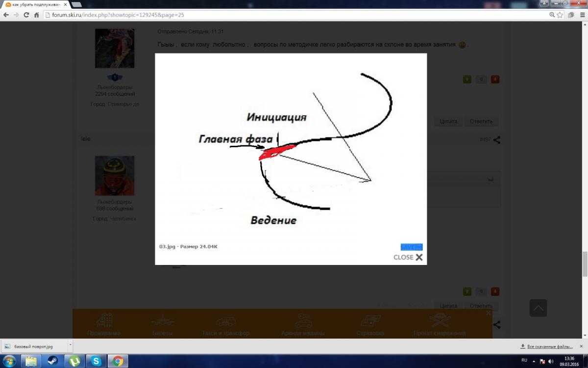Click the browser Forward arrow
The width and height of the screenshot is (588, 368).
[x=17, y=15]
